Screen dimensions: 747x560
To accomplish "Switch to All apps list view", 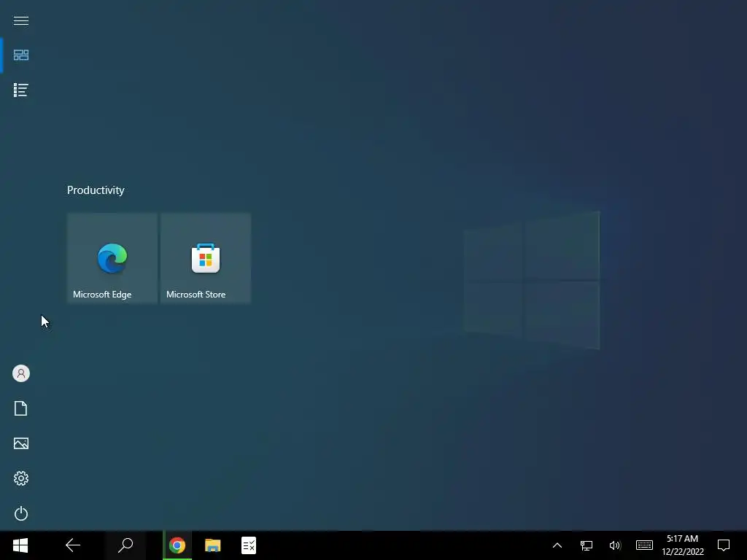I will coord(21,90).
